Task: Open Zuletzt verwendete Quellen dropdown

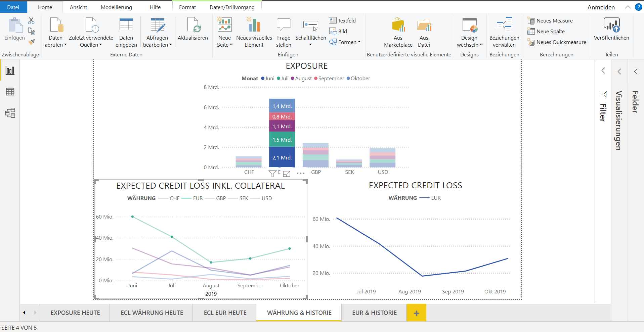Action: (x=91, y=33)
